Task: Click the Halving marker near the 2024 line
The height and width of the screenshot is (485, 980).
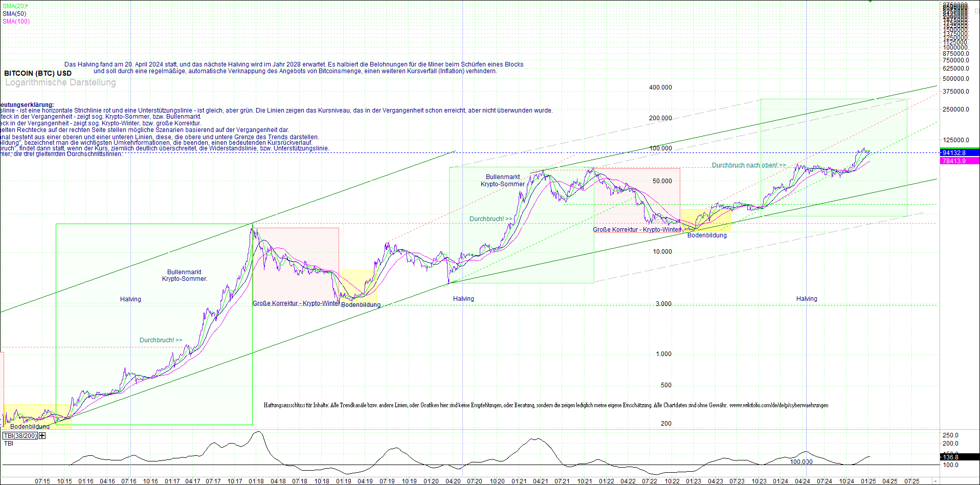Action: point(806,298)
